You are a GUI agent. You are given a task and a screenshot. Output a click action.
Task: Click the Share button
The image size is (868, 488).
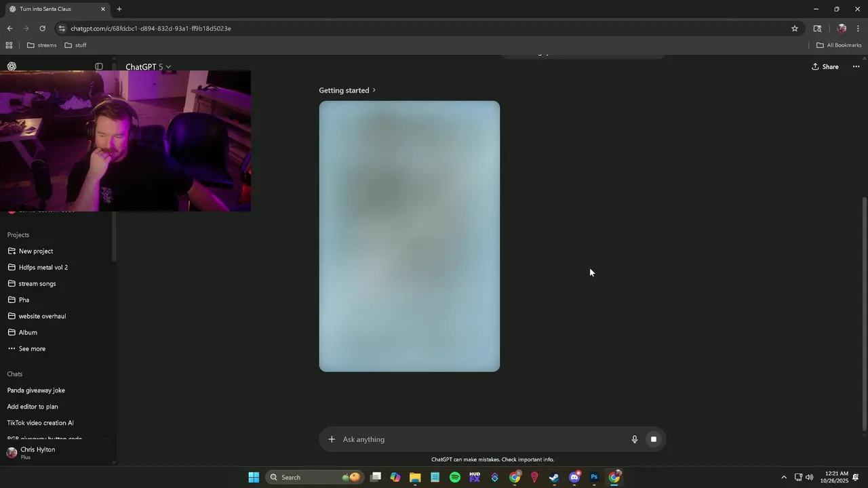pos(825,66)
